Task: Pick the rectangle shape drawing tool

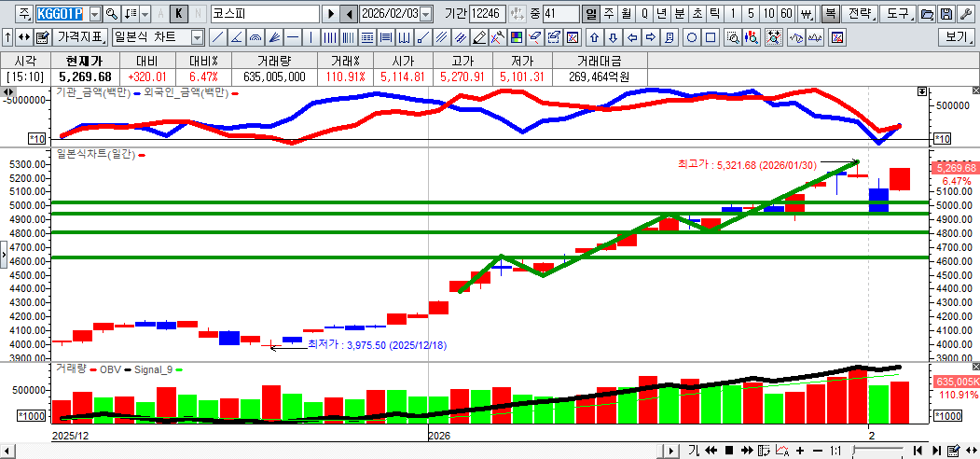Action: tap(711, 37)
